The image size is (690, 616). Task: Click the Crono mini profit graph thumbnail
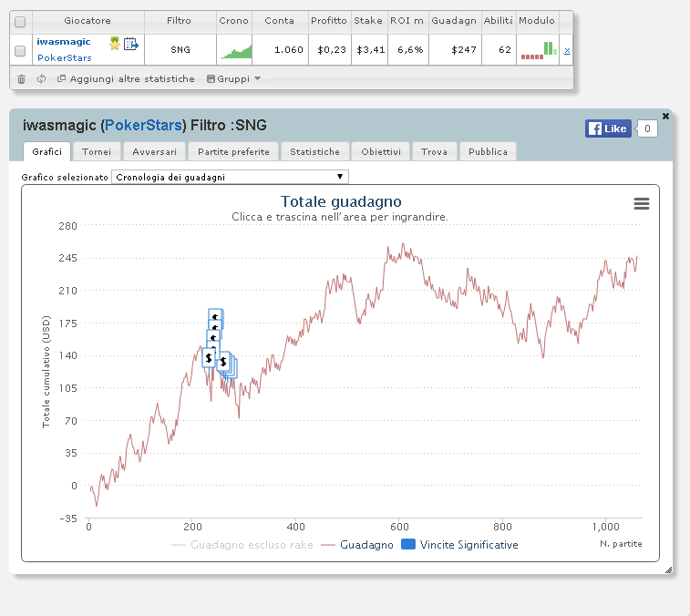tap(236, 51)
